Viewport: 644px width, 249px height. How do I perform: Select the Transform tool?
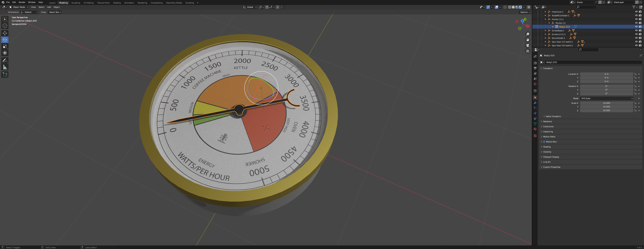tap(5, 53)
